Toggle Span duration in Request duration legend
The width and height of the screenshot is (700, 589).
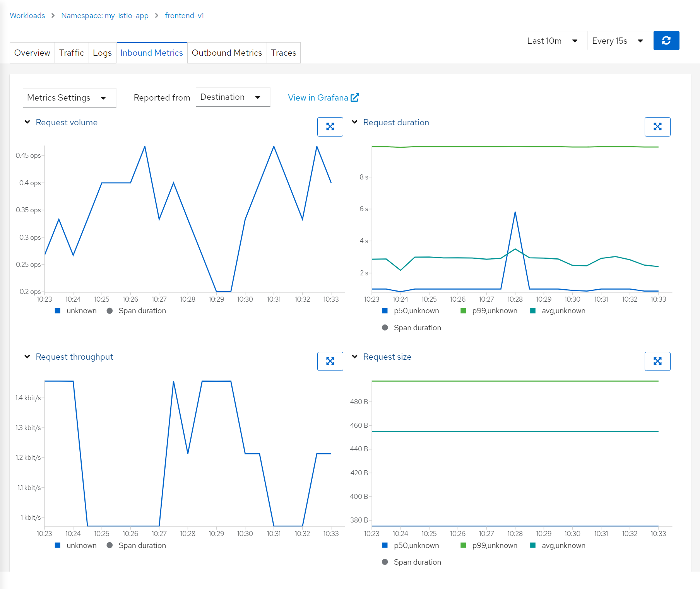(411, 328)
